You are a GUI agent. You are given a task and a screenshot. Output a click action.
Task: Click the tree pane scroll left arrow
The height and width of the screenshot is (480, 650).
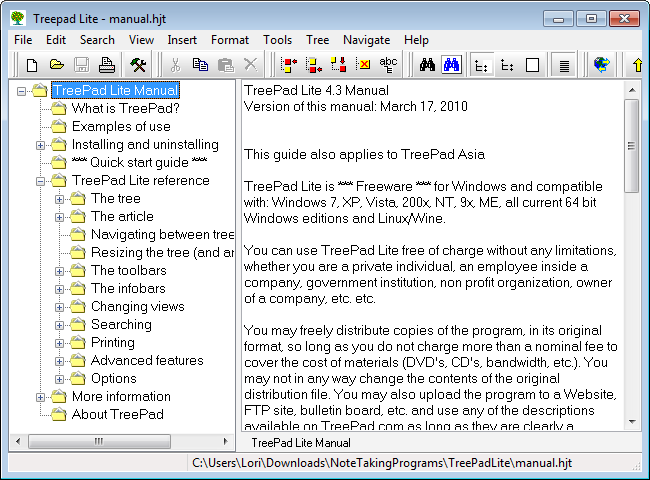point(18,441)
